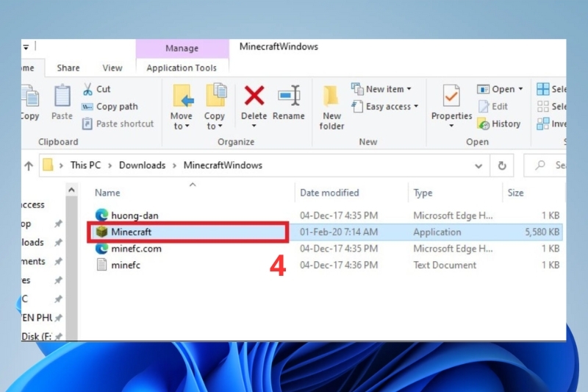Go up one folder level arrow

point(29,165)
